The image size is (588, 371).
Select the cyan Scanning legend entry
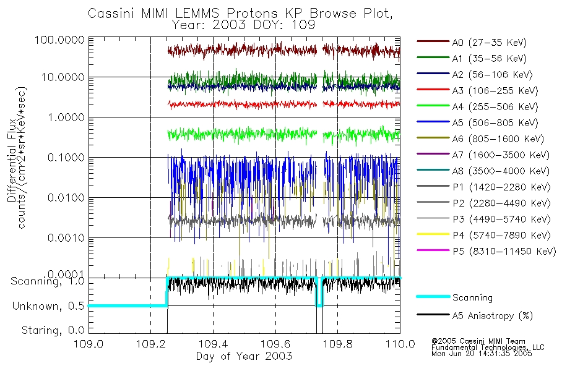pyautogui.click(x=454, y=297)
